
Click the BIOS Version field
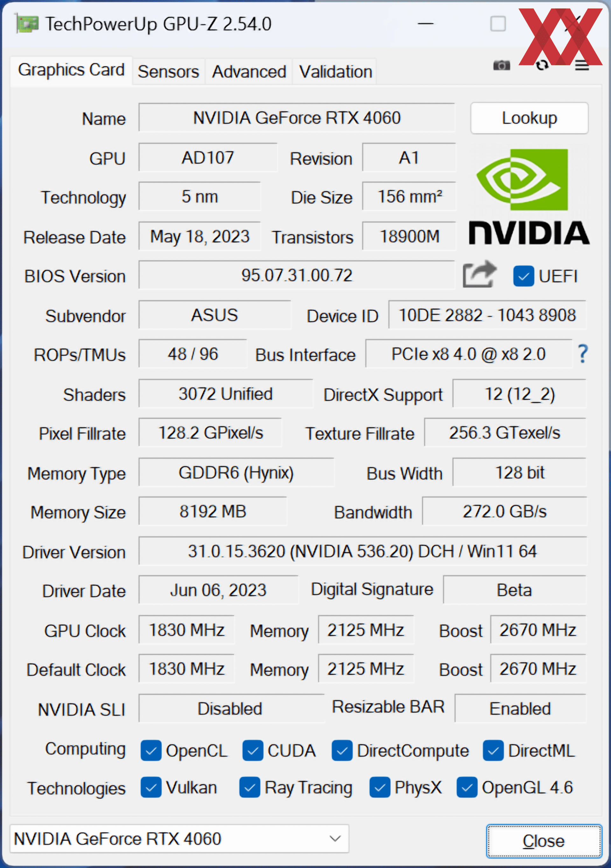point(297,275)
